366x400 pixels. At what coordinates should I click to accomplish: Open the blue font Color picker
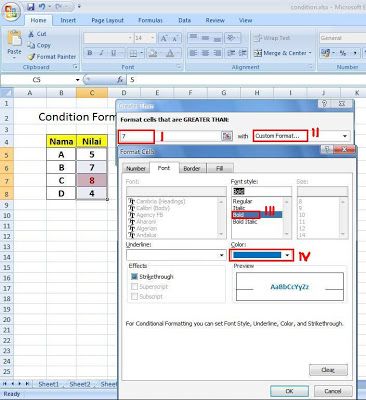point(262,255)
